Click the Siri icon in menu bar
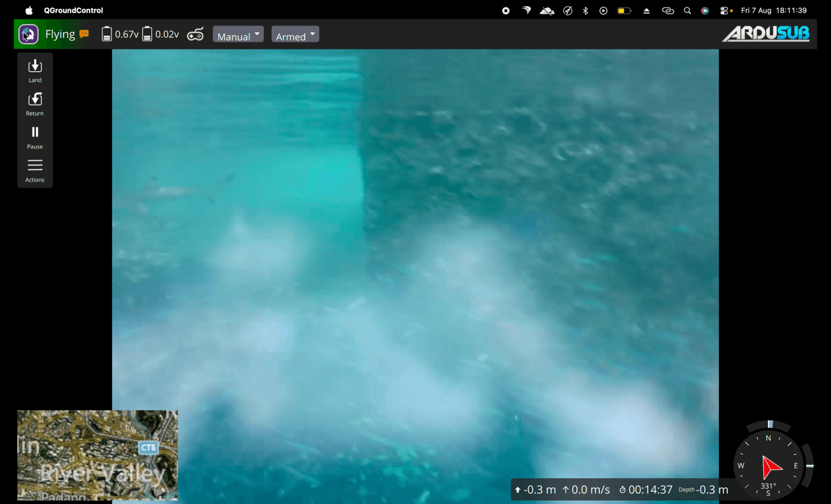Viewport: 831px width, 504px height. 705,10
